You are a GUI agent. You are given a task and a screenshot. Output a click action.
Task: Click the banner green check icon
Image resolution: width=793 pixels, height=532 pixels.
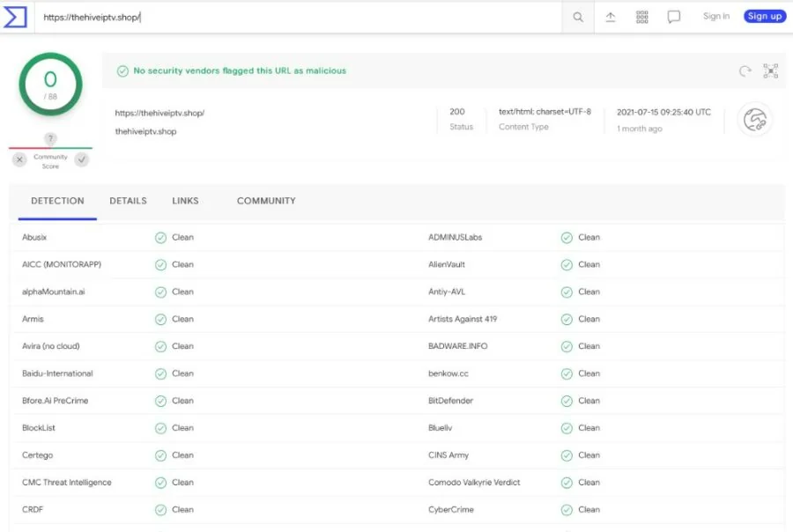pos(122,70)
